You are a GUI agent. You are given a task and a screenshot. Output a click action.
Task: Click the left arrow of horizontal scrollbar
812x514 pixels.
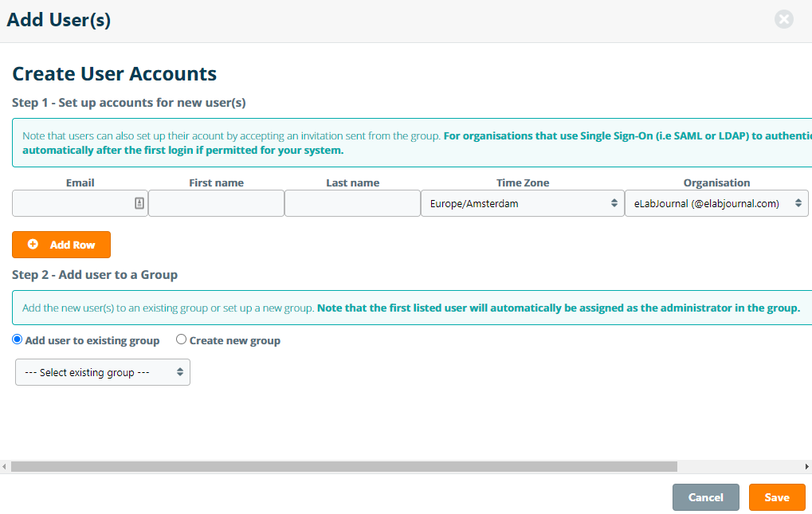5,466
